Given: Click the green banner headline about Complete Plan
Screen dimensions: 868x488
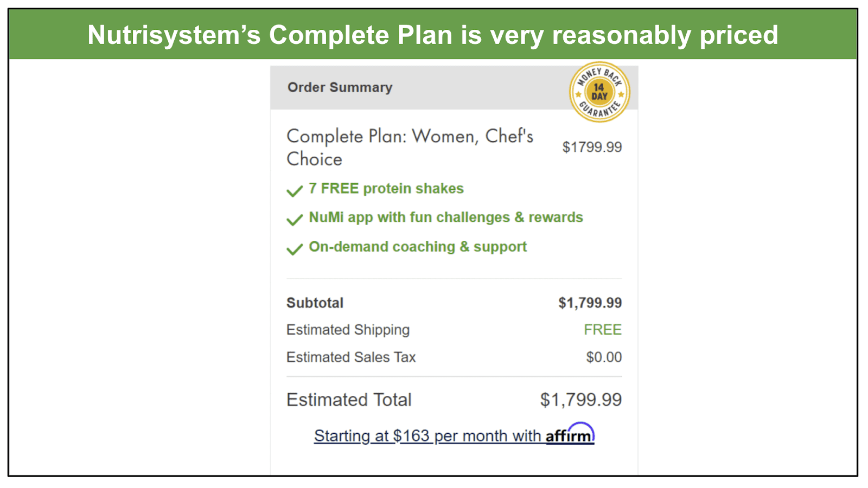Looking at the screenshot, I should pyautogui.click(x=433, y=35).
